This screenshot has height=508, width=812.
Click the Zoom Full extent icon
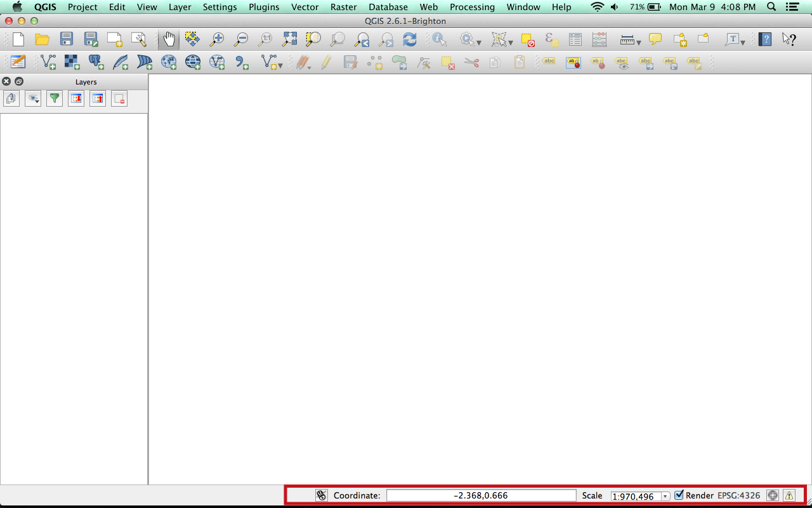(x=289, y=39)
